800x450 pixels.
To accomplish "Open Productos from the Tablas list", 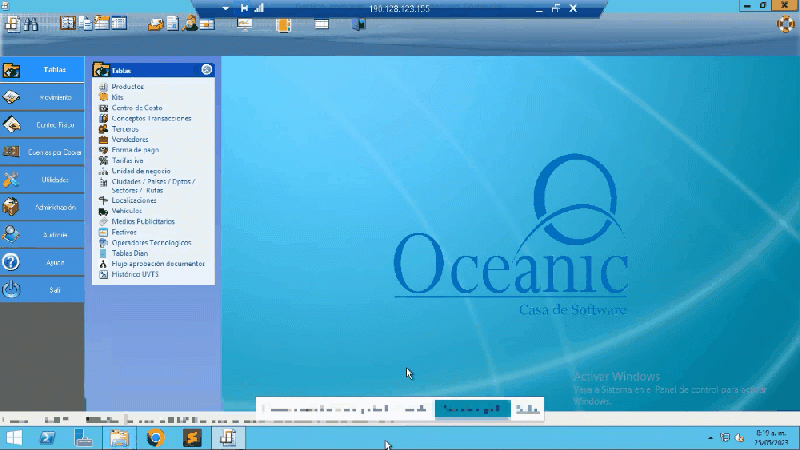I will click(x=127, y=87).
